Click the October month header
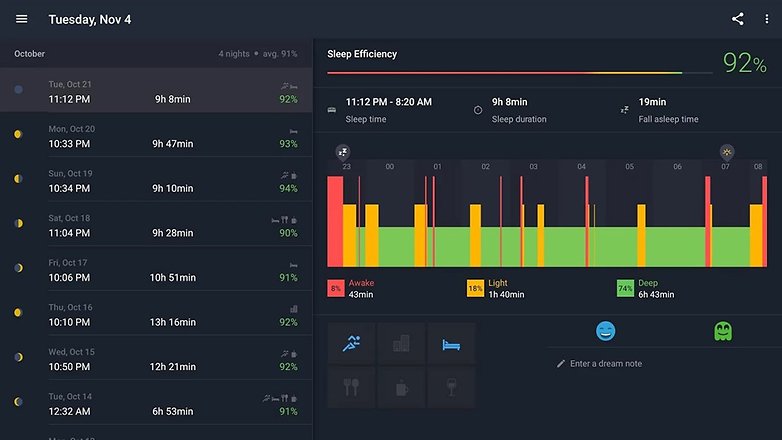 tap(29, 54)
